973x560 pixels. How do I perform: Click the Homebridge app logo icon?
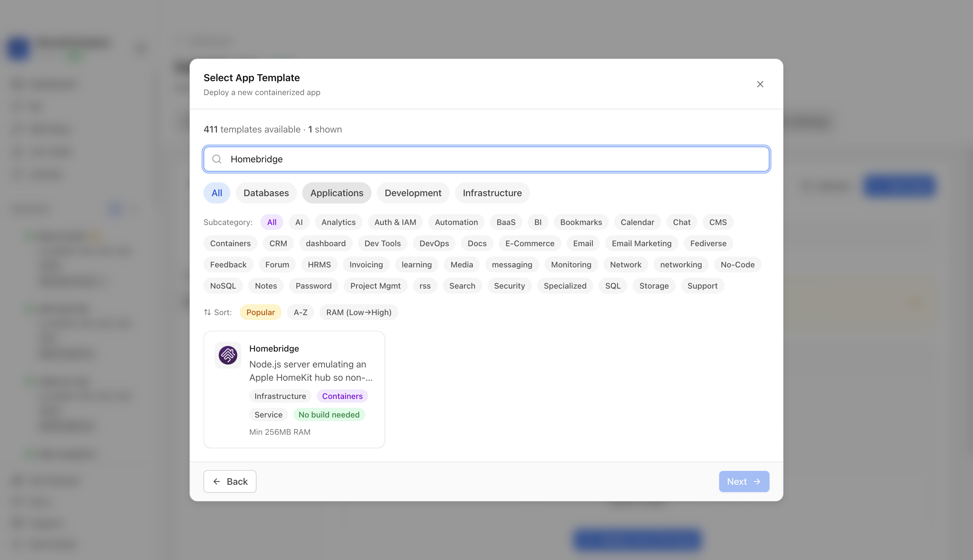[x=228, y=355]
